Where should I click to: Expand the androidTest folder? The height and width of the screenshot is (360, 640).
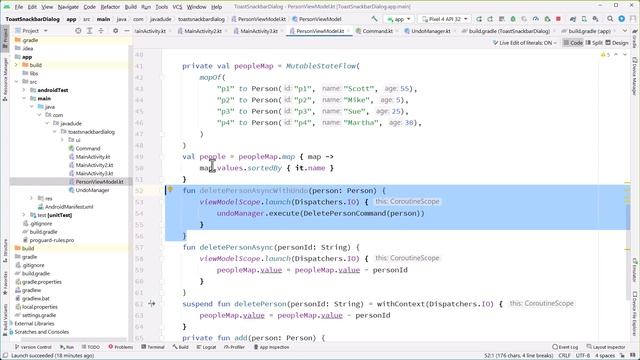24,90
